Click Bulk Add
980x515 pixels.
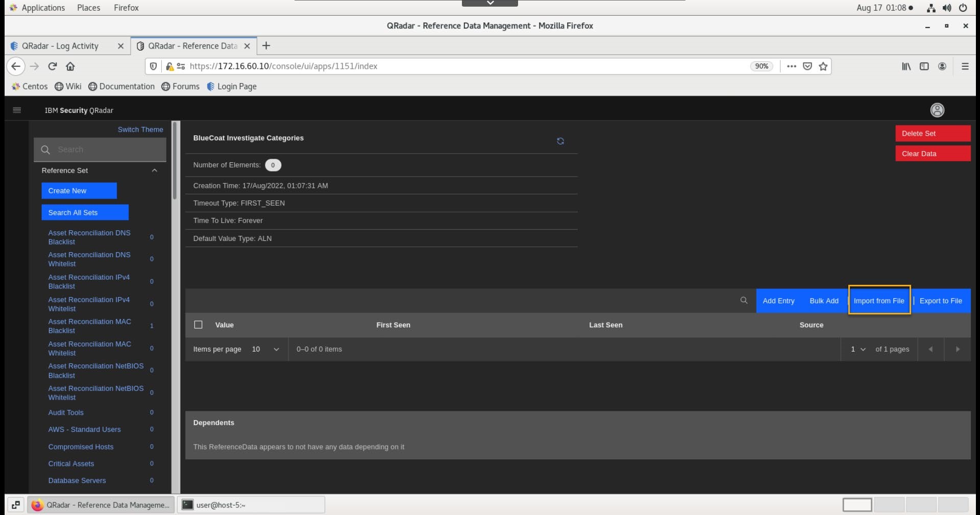[824, 301]
